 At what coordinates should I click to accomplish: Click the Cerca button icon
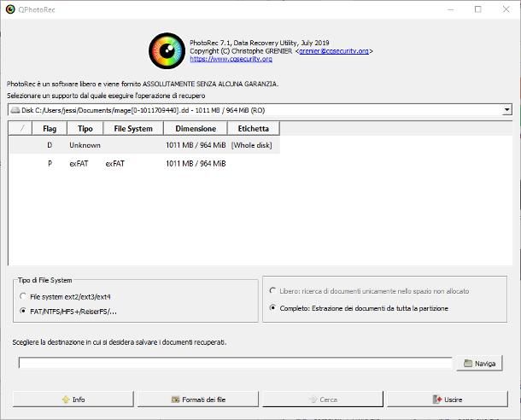point(313,400)
